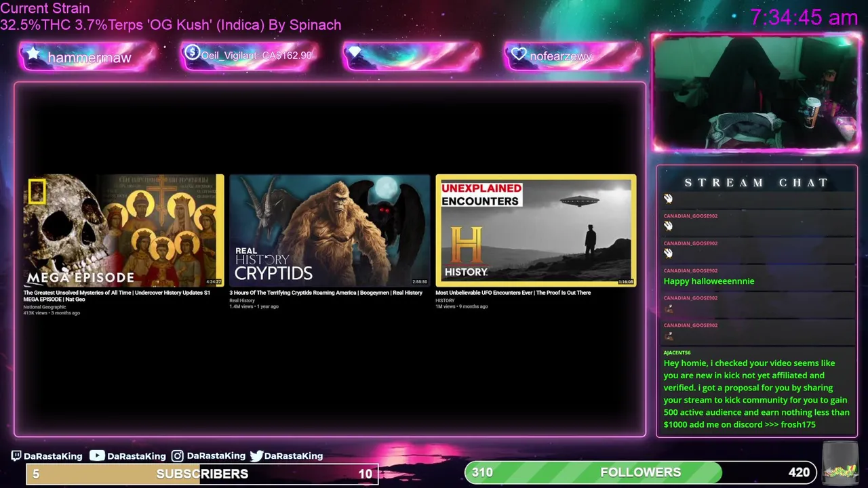
Task: Click the title 'Most Unbelievable UFO Encounters Ever'
Action: (485, 293)
